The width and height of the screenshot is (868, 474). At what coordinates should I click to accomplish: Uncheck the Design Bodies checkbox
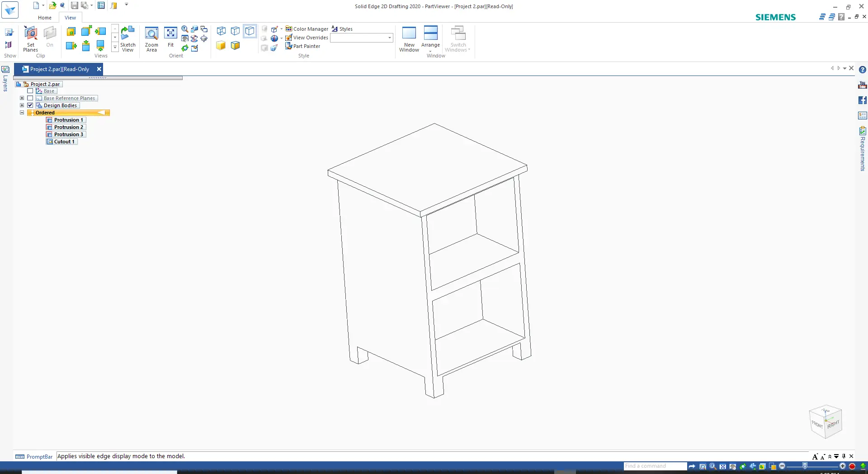[30, 105]
